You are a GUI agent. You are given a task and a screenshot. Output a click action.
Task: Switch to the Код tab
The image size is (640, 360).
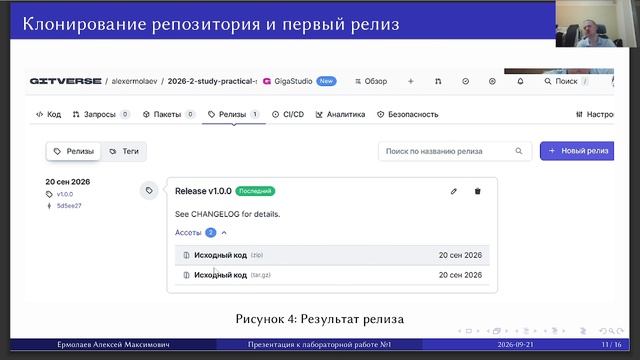[49, 114]
